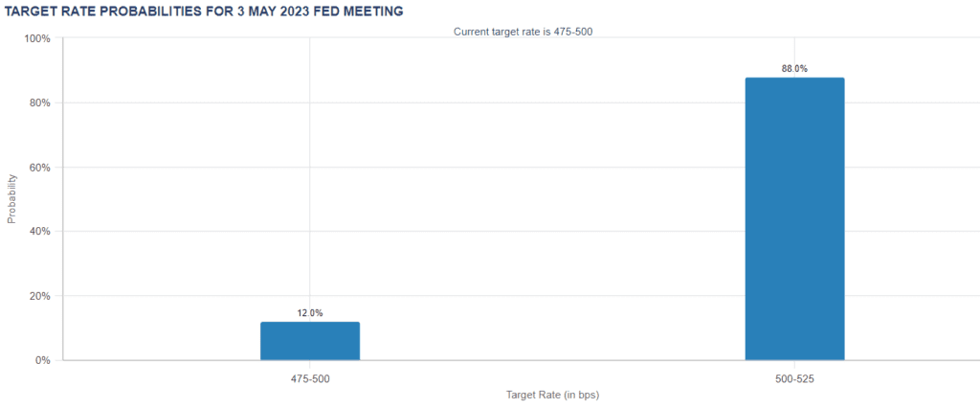Viewport: 980px width, 408px height.
Task: Select the 88.0% data label
Action: tap(794, 69)
